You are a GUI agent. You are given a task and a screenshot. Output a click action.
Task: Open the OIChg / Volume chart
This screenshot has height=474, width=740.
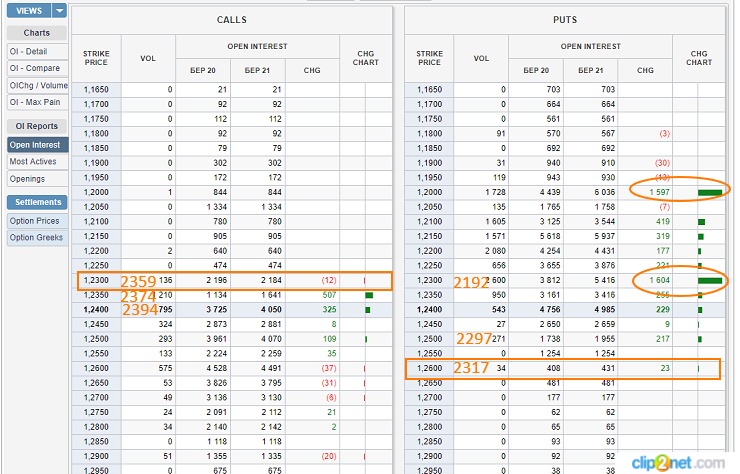38,85
